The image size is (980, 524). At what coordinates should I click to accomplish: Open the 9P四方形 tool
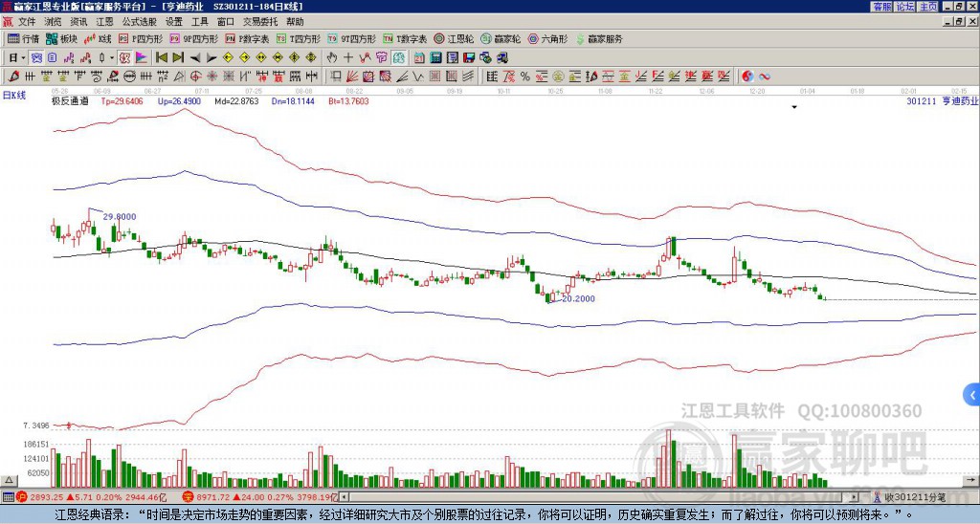tap(194, 38)
